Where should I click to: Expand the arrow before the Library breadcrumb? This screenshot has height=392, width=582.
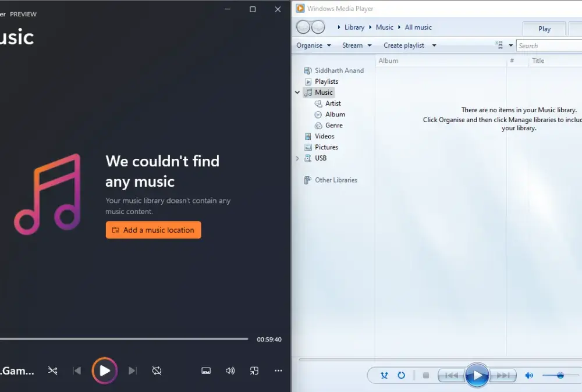(x=339, y=27)
